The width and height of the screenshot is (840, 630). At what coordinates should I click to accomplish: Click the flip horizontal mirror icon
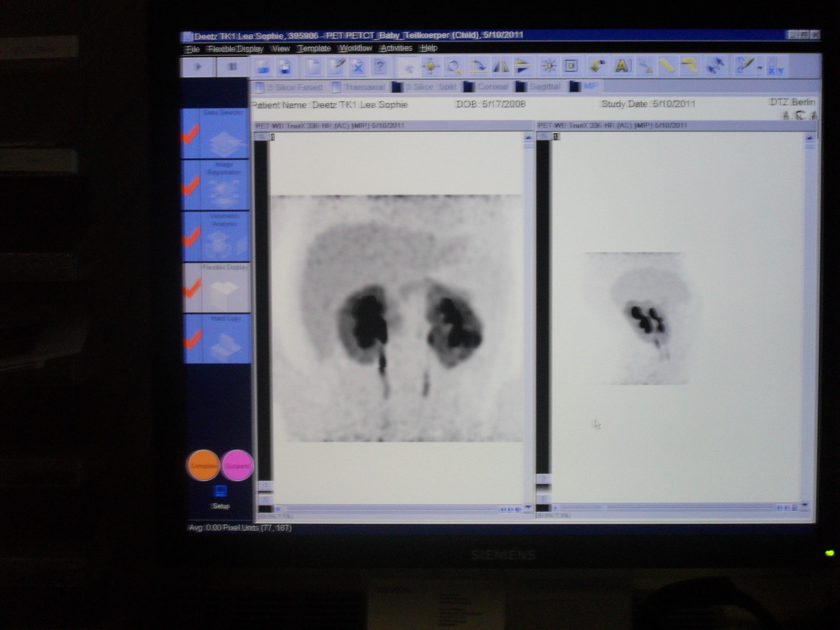click(x=500, y=66)
